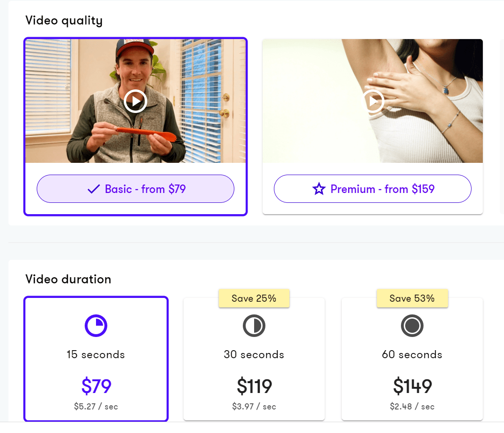Screen dimensions: 504x433
Task: Play the Basic quality sample video
Action: [136, 101]
